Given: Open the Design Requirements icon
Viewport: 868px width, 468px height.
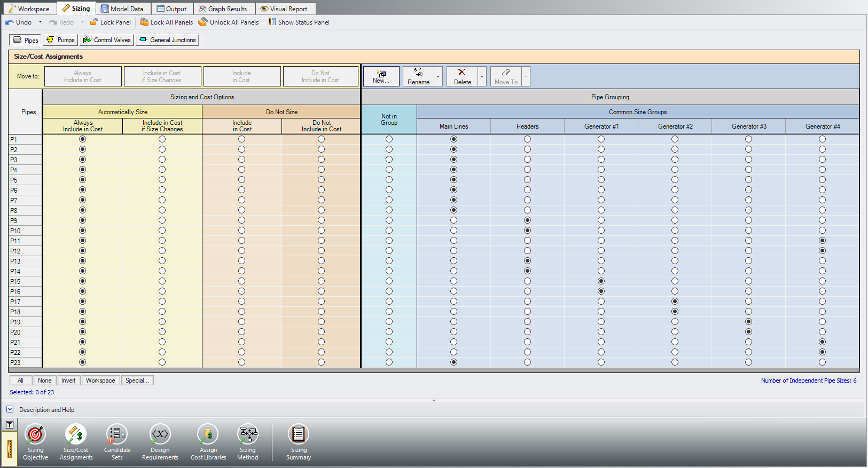Looking at the screenshot, I should 160,434.
